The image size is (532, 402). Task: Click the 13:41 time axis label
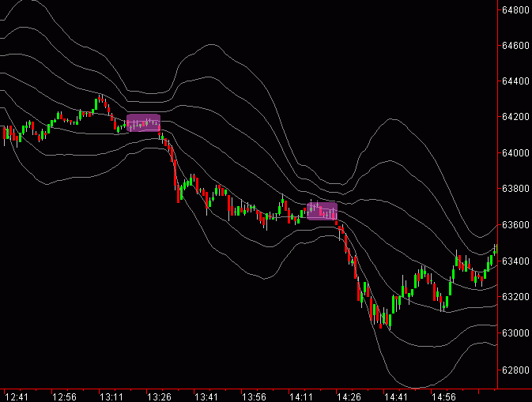tap(206, 396)
